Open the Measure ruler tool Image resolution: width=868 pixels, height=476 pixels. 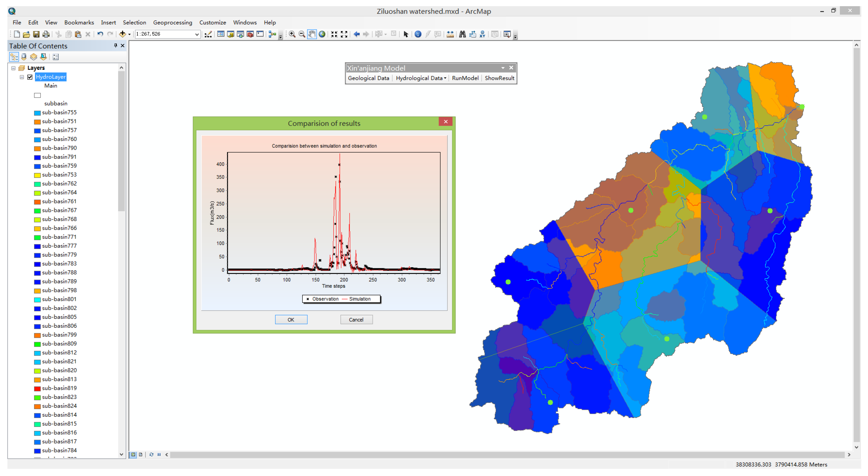450,34
